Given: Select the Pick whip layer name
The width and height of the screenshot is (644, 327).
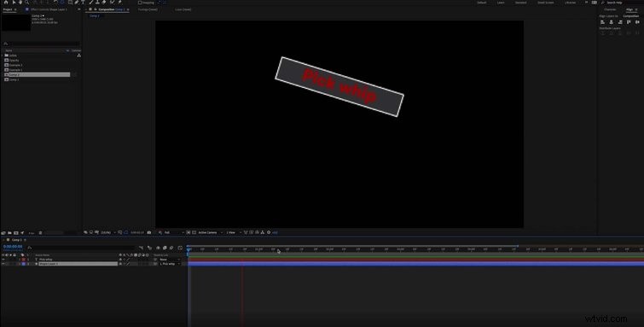Looking at the screenshot, I should 46,260.
